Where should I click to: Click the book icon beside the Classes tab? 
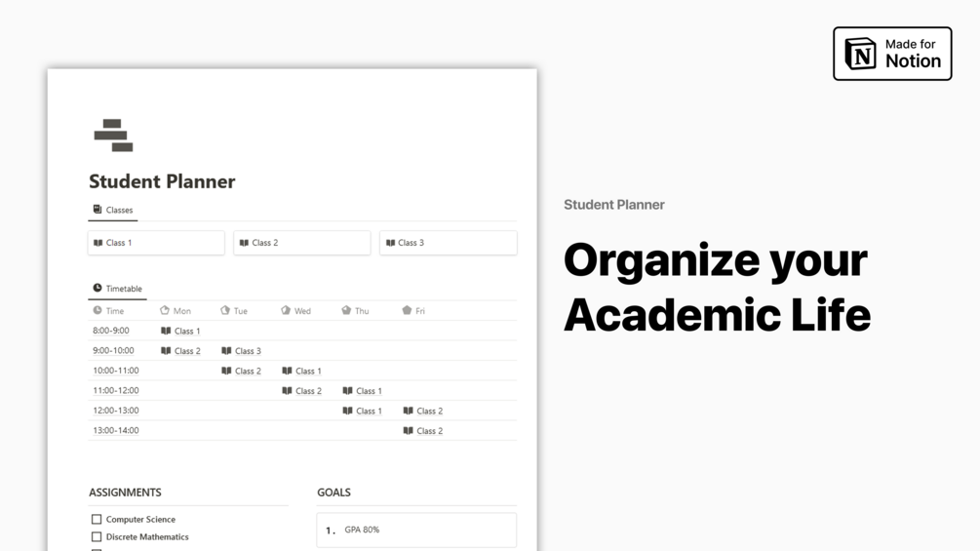point(98,210)
